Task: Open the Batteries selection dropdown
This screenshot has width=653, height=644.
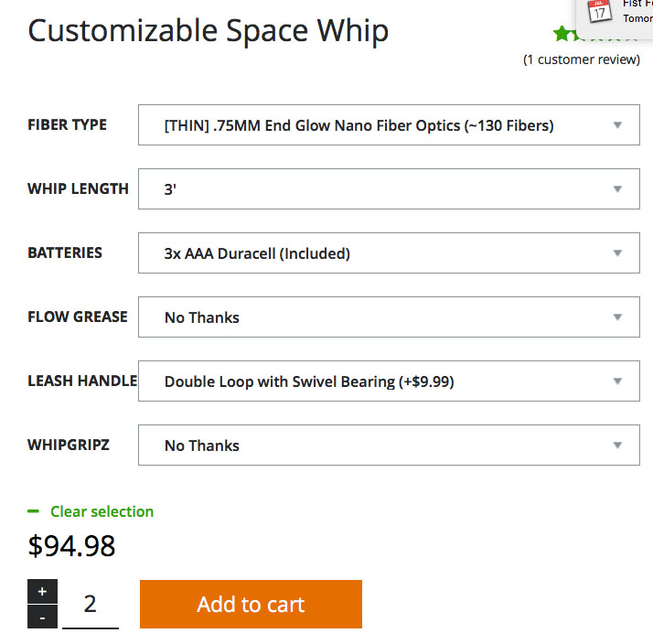Action: pyautogui.click(x=388, y=253)
